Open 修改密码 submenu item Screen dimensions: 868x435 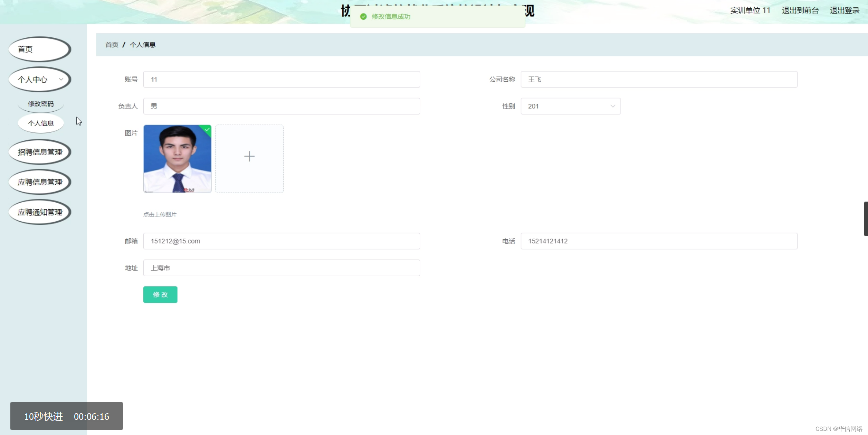click(x=41, y=104)
